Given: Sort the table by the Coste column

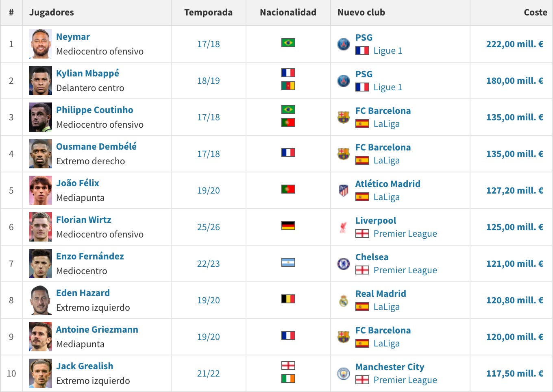Looking at the screenshot, I should point(536,12).
